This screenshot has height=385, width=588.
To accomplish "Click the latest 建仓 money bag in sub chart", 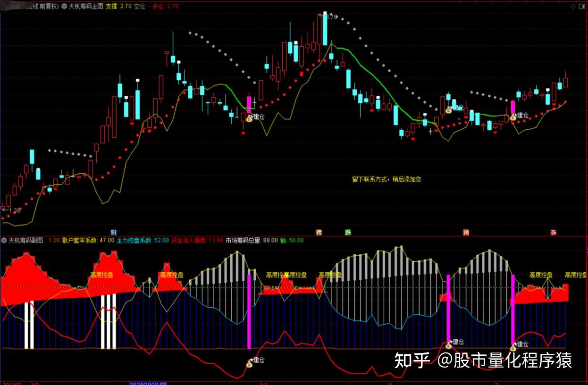I will click(x=513, y=348).
